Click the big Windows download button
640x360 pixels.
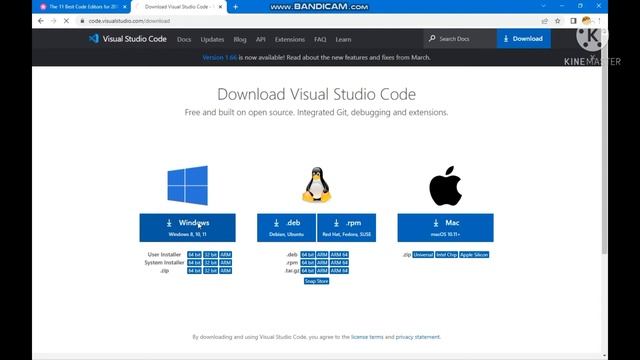[x=187, y=228]
